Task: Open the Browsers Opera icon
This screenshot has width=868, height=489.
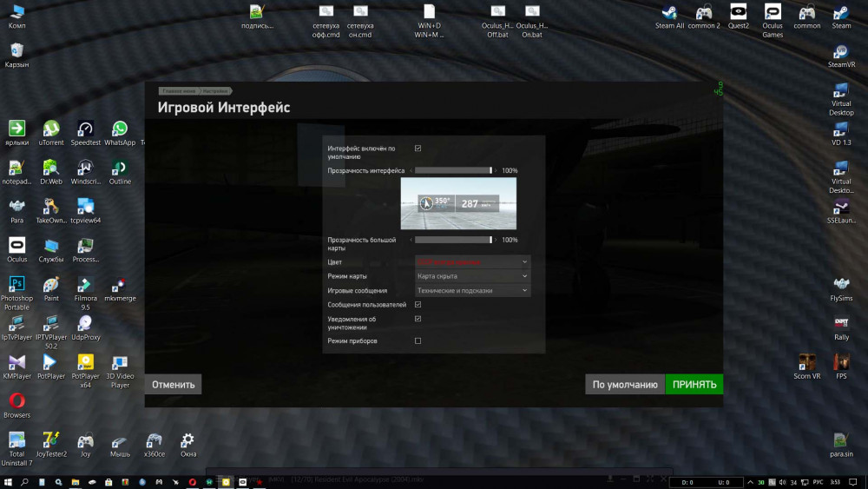Action: click(16, 406)
